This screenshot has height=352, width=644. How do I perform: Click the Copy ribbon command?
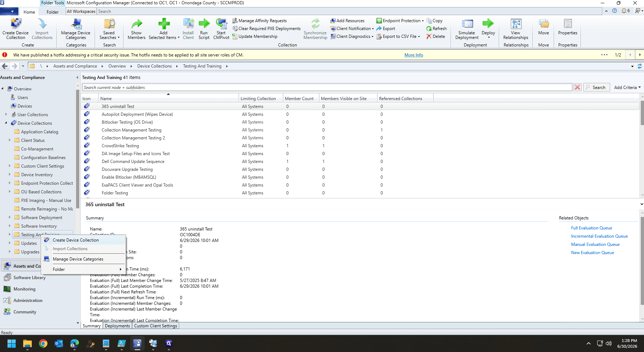(434, 21)
